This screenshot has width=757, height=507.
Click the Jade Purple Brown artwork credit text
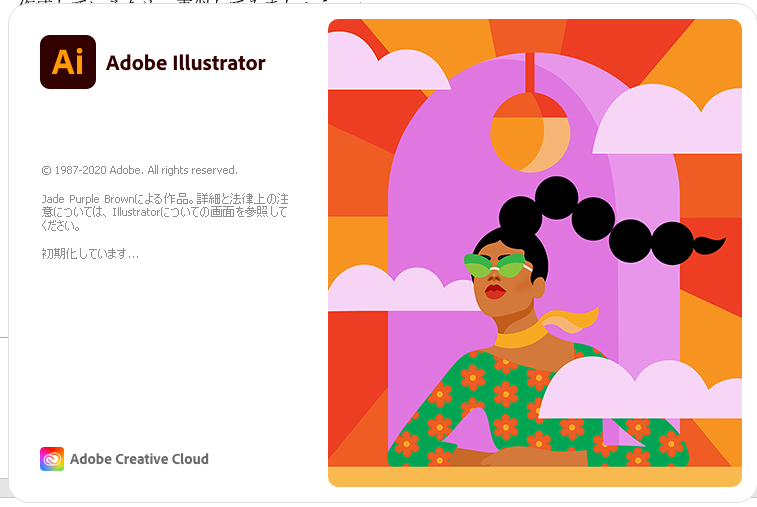pos(165,212)
